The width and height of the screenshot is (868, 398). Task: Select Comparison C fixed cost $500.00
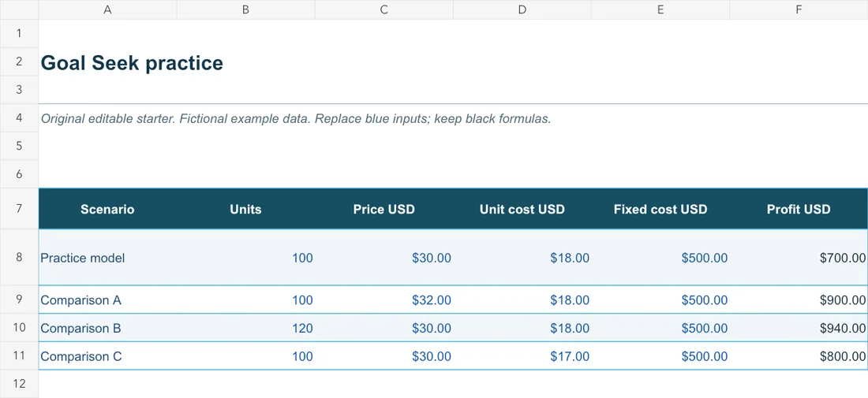(x=660, y=356)
